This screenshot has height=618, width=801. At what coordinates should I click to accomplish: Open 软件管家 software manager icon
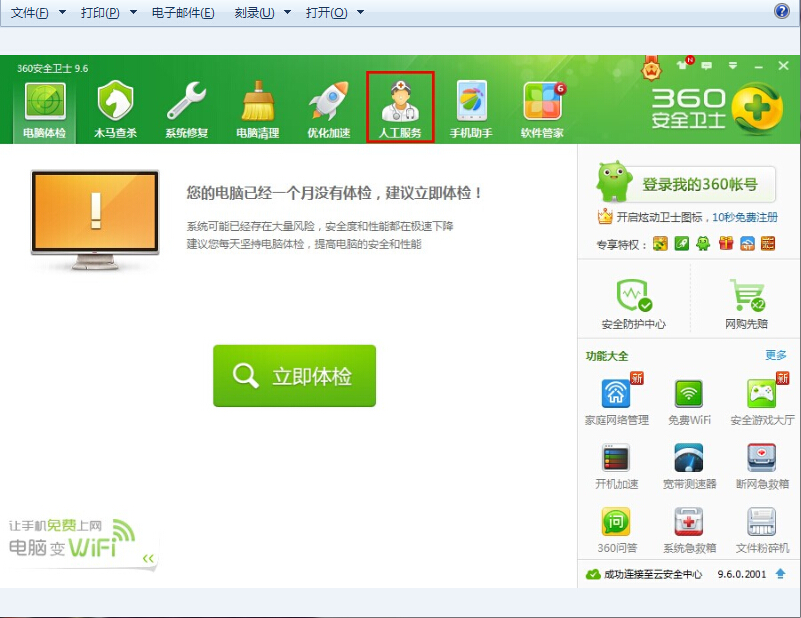tap(542, 110)
